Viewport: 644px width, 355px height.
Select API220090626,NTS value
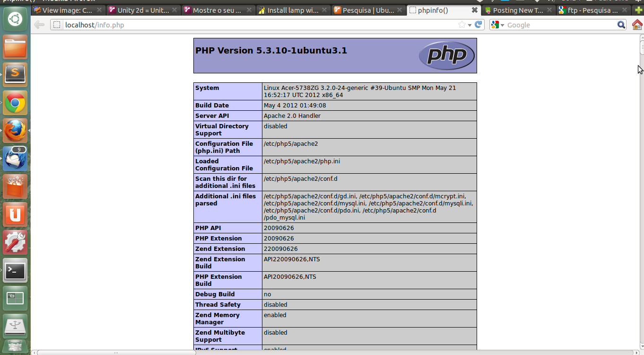tap(292, 259)
